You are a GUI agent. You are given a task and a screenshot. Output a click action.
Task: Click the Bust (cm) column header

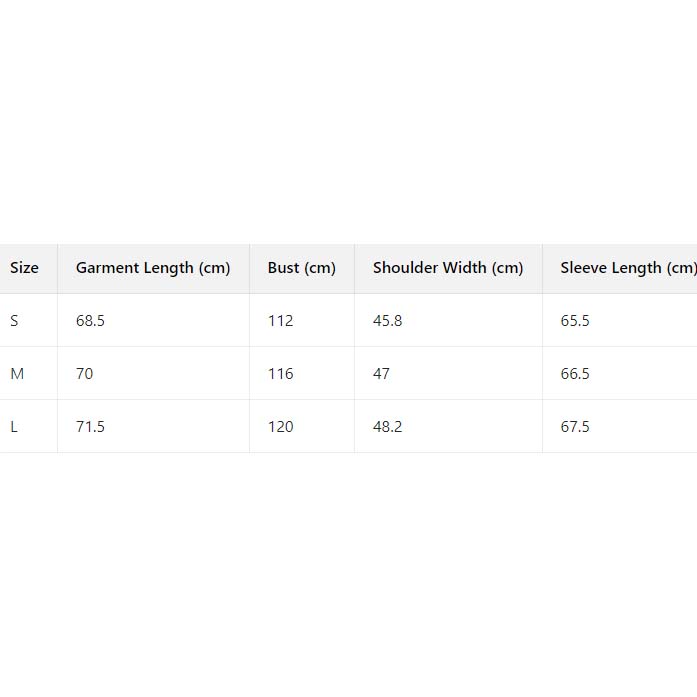(x=301, y=268)
